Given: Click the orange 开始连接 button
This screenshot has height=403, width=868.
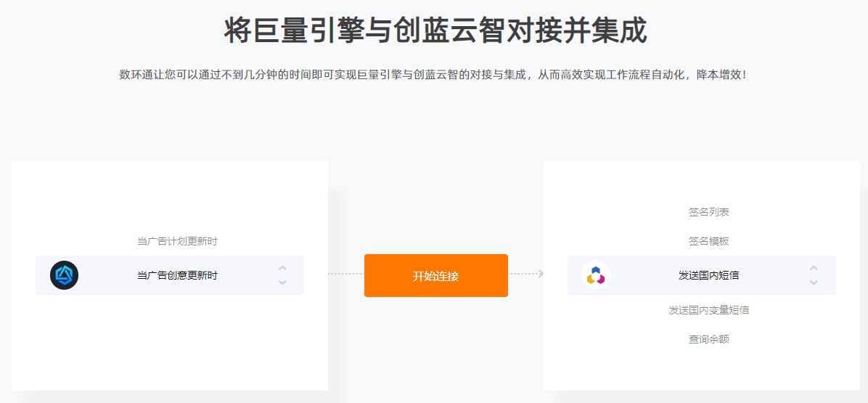Looking at the screenshot, I should 435,276.
